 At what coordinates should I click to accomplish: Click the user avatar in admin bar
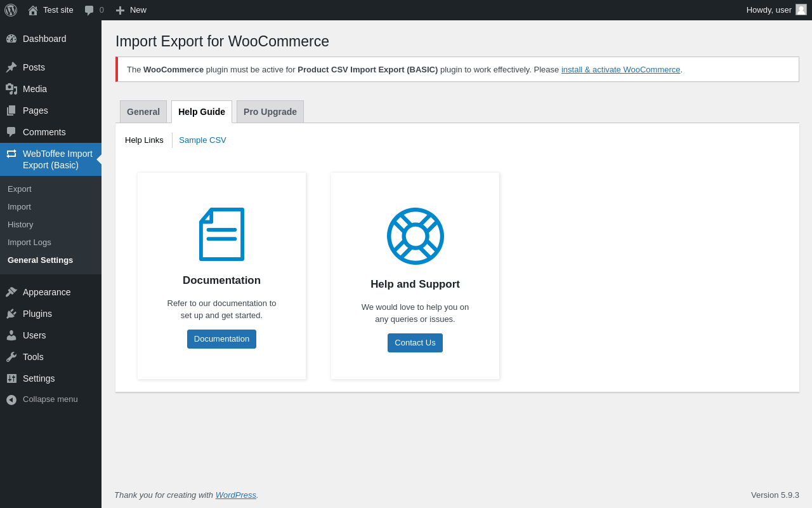coord(801,10)
